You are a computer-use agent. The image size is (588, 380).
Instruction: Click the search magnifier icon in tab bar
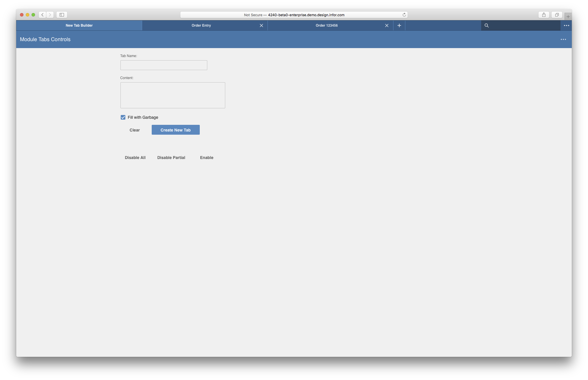(487, 25)
